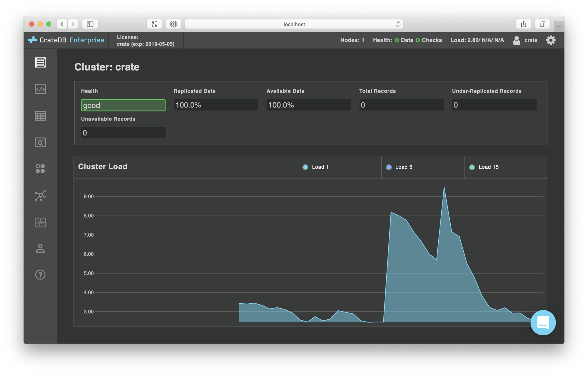Open the Tables view icon
Image resolution: width=588 pixels, height=375 pixels.
(40, 116)
